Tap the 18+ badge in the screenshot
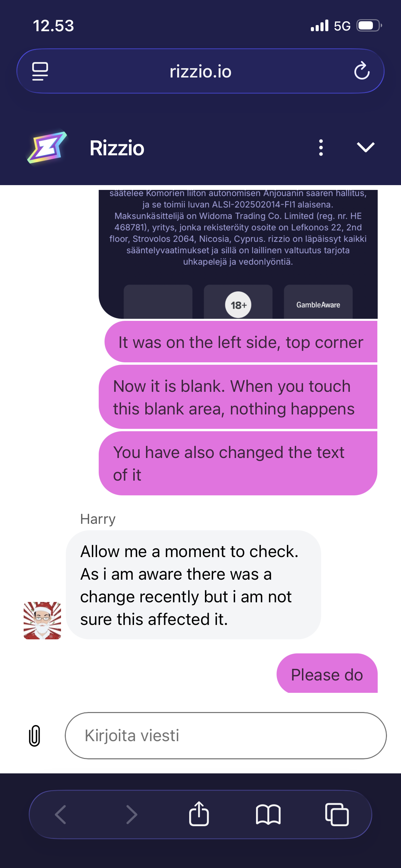The width and height of the screenshot is (401, 868). click(238, 305)
